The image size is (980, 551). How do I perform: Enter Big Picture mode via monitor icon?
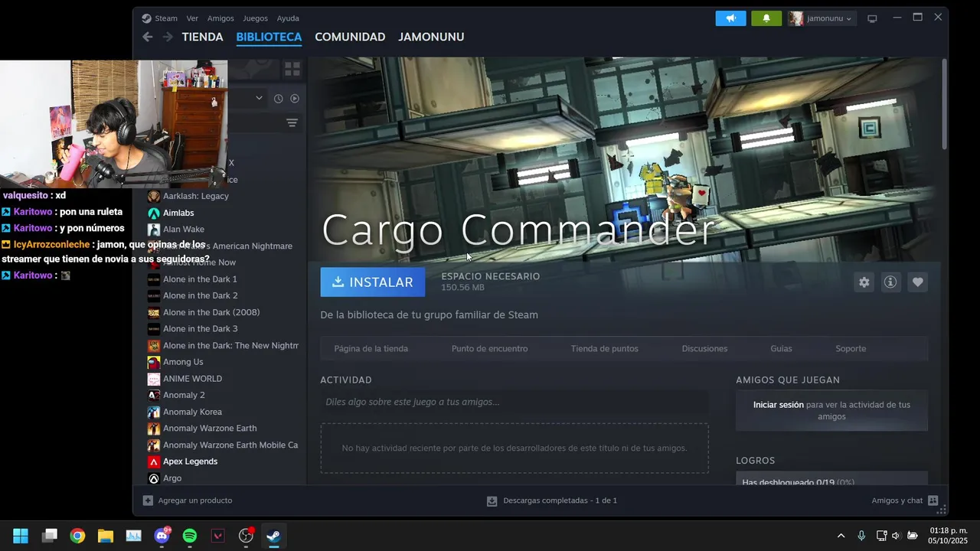[x=872, y=18]
